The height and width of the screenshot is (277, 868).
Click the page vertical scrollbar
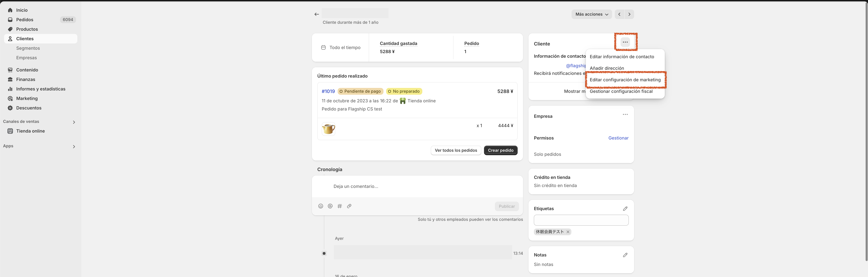point(866,132)
